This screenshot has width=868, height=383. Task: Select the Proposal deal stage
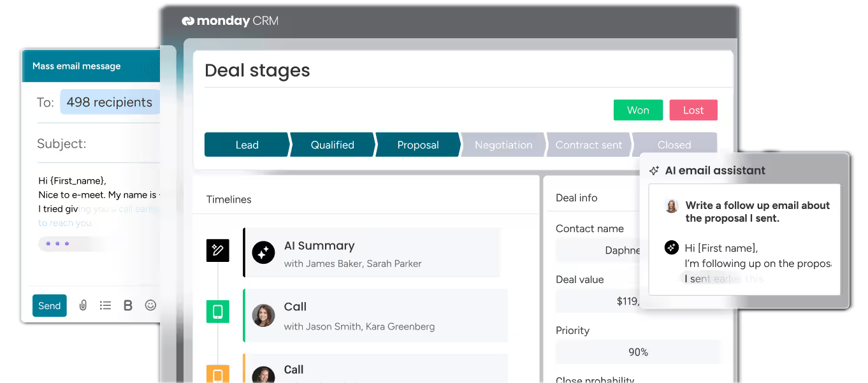[x=417, y=145]
